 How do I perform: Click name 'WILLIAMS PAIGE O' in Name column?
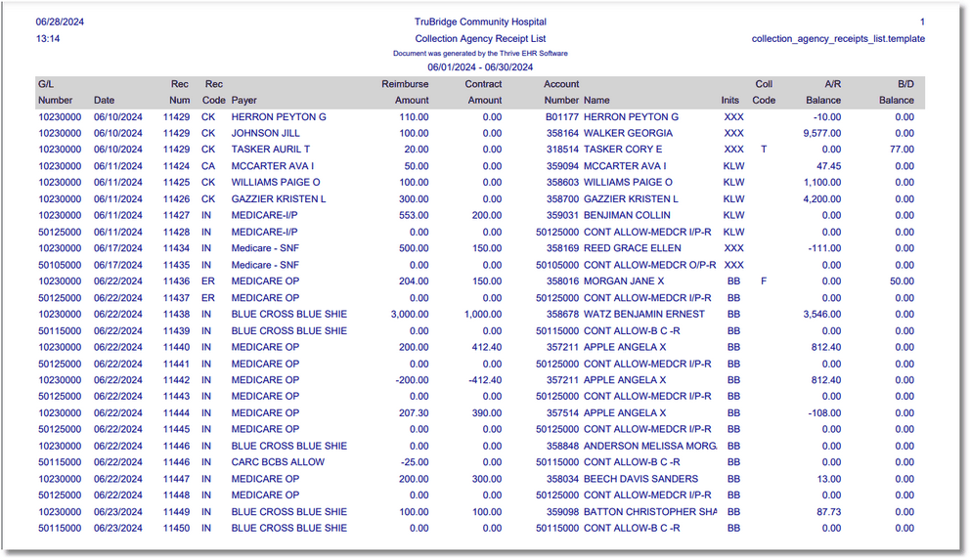628,183
